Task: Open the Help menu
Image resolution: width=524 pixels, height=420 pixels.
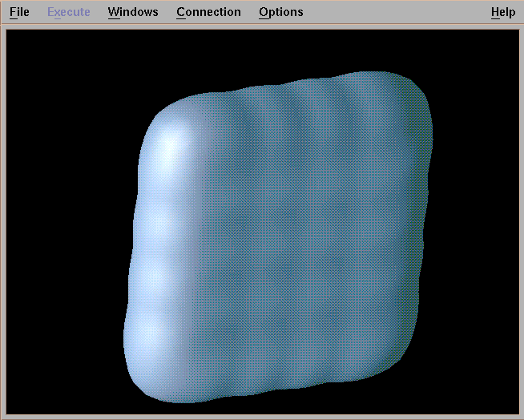Action: (x=503, y=12)
